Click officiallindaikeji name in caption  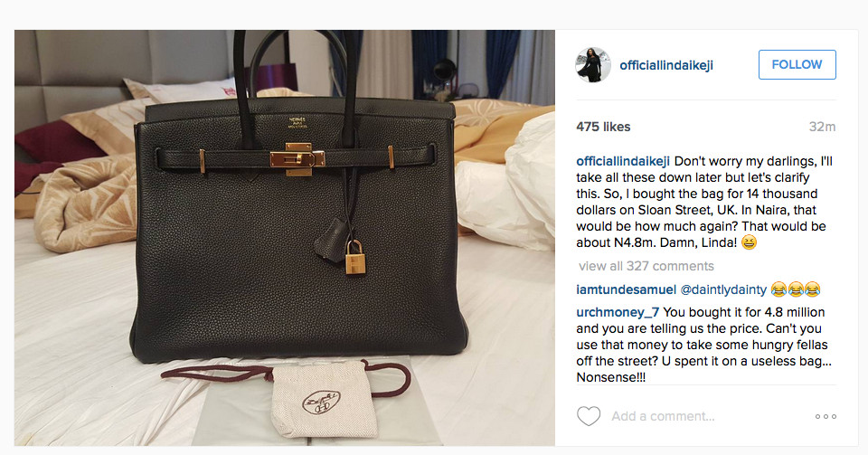(x=623, y=162)
